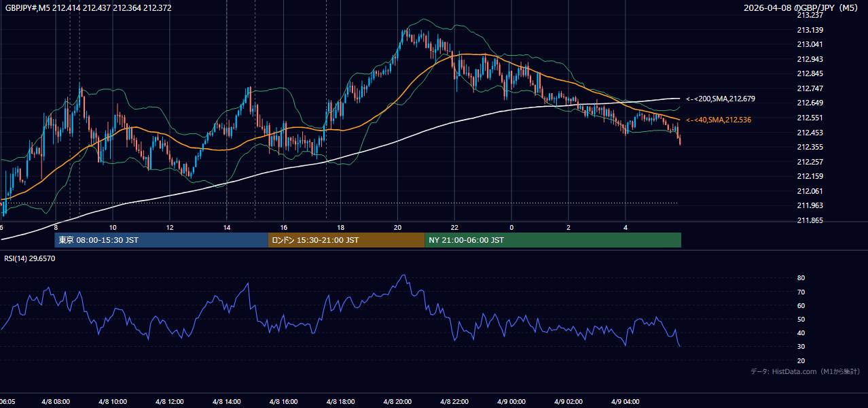The width and height of the screenshot is (868, 408).
Task: Click the 4/8 22:00 time axis label
Action: coord(455,402)
